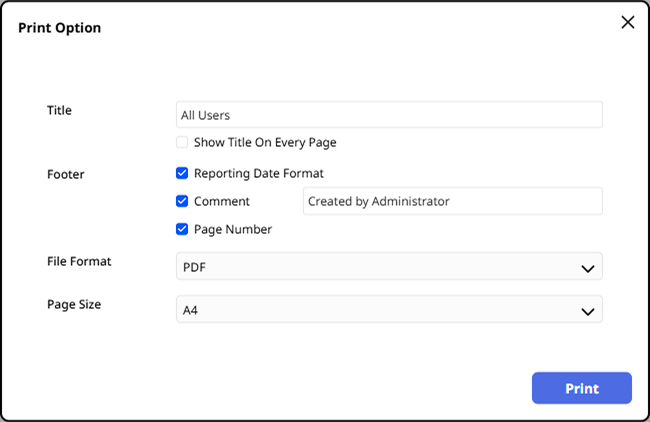Click the chevron arrow in File Format box
Screen dimensions: 650x422
click(588, 268)
